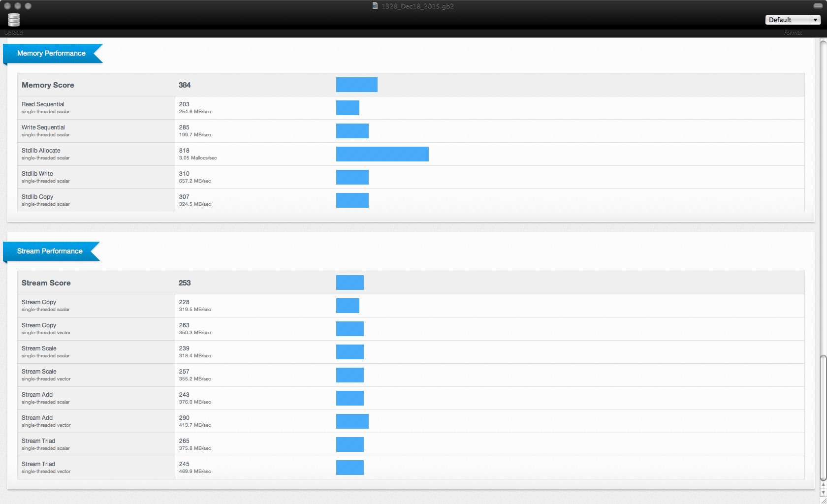Image resolution: width=827 pixels, height=504 pixels.
Task: Click the Stream Score blue bar
Action: point(350,283)
